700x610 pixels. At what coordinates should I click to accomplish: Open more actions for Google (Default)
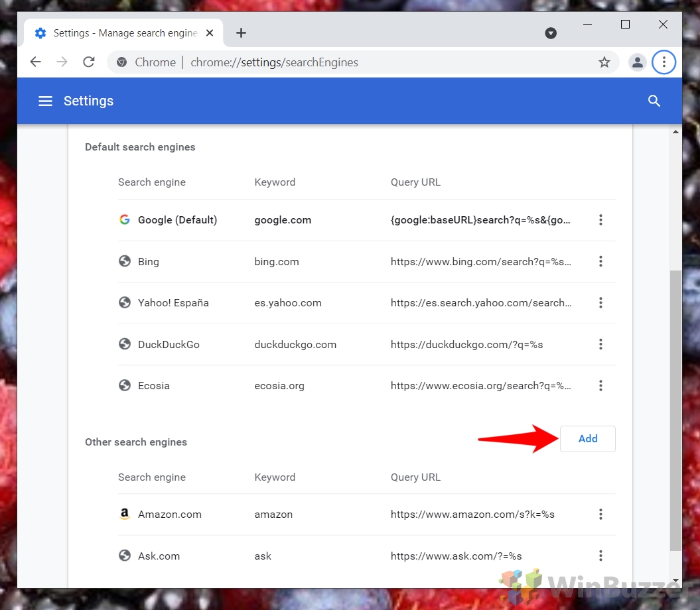click(x=600, y=220)
